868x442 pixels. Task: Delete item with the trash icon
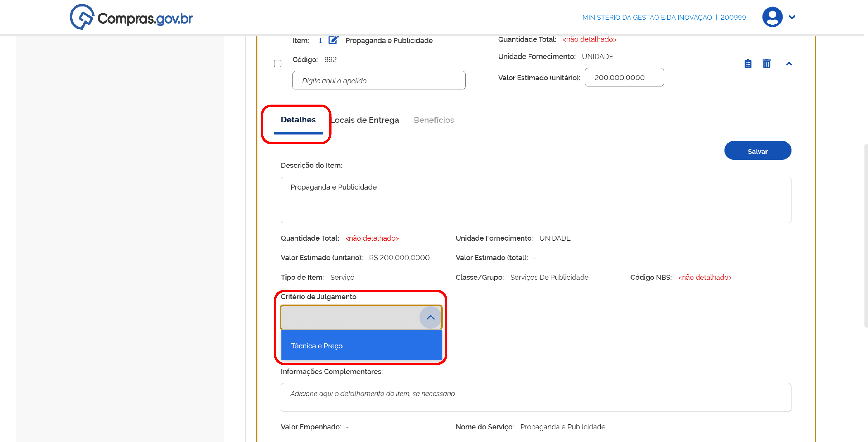(x=766, y=64)
